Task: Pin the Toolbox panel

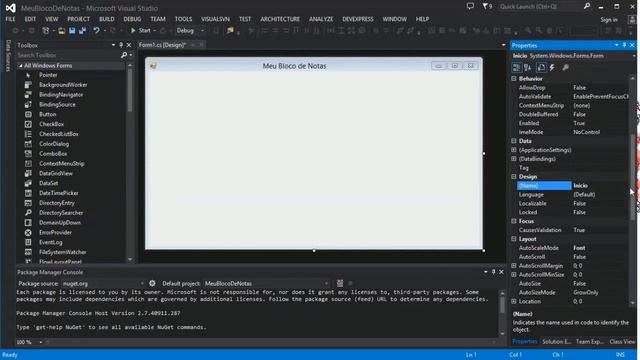Action: coord(121,45)
